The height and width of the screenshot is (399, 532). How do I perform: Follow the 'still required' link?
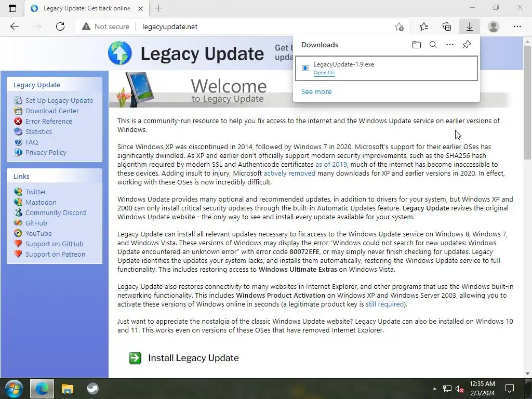[x=385, y=304]
